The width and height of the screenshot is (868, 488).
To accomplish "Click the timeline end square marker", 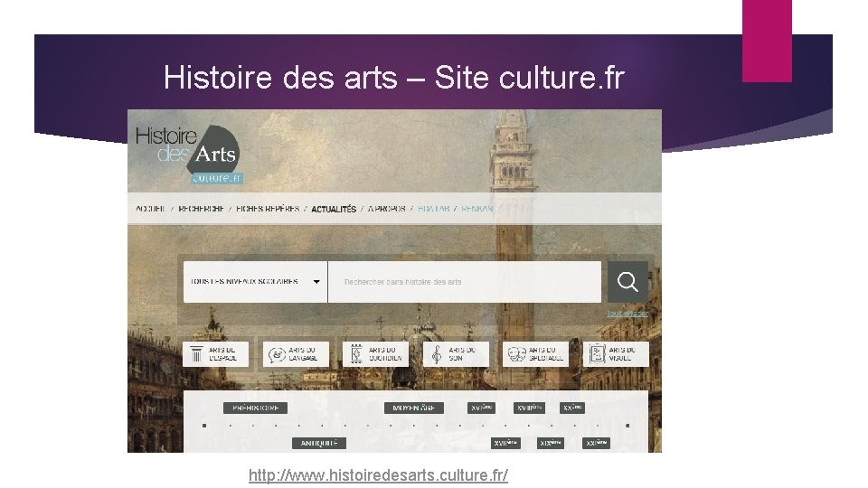I will (627, 426).
